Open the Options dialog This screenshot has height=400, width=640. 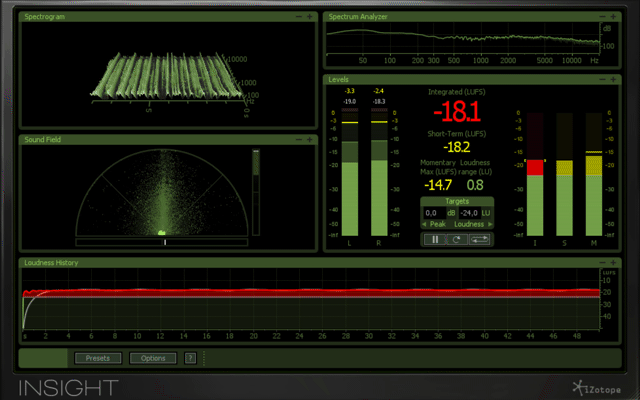point(153,358)
